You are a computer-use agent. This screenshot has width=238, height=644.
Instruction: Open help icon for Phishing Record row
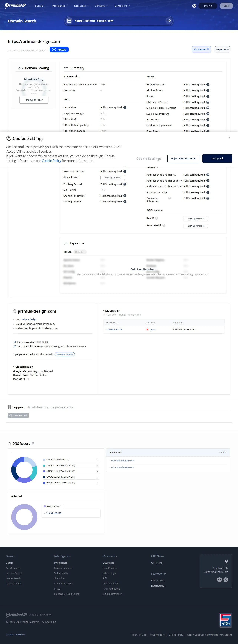[x=125, y=184]
